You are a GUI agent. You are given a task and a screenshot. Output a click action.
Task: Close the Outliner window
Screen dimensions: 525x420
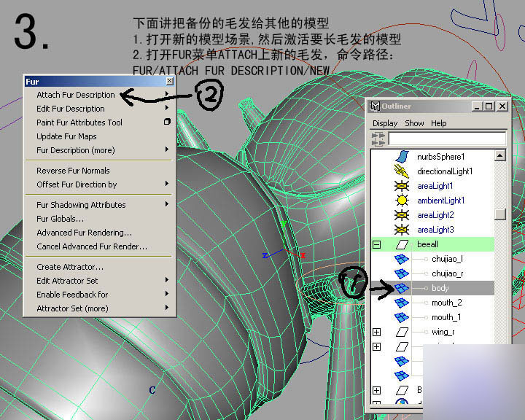[502, 106]
